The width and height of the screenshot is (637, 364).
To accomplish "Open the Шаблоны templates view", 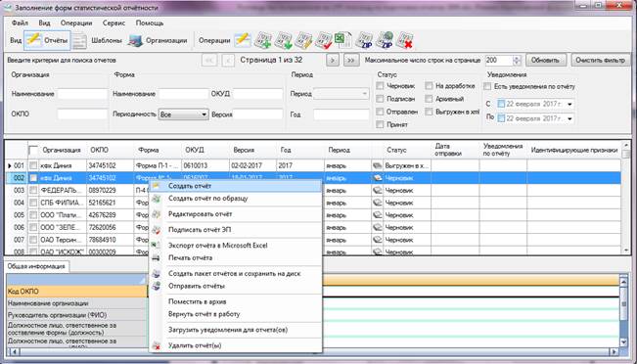I will pyautogui.click(x=98, y=40).
